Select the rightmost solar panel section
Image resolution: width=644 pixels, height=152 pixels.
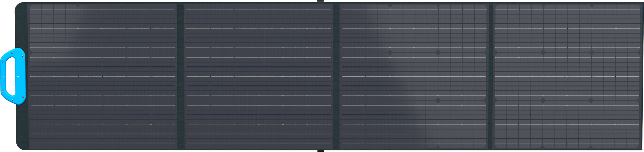point(567,76)
